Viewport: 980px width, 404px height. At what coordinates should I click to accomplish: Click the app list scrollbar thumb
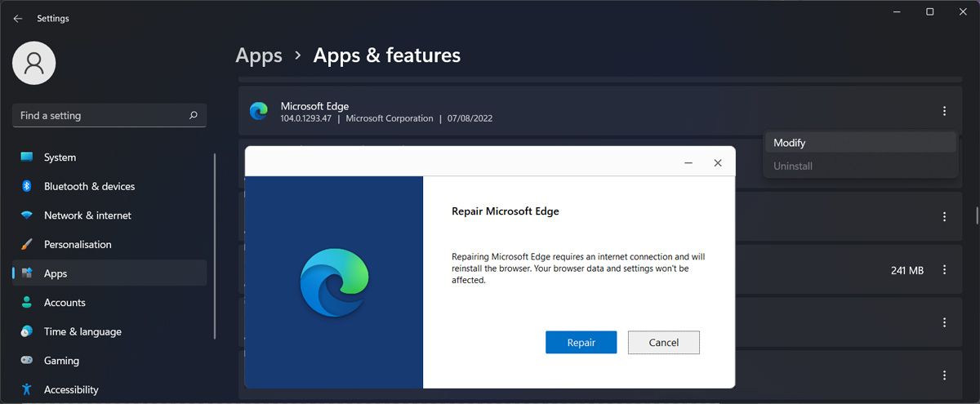[x=977, y=215]
